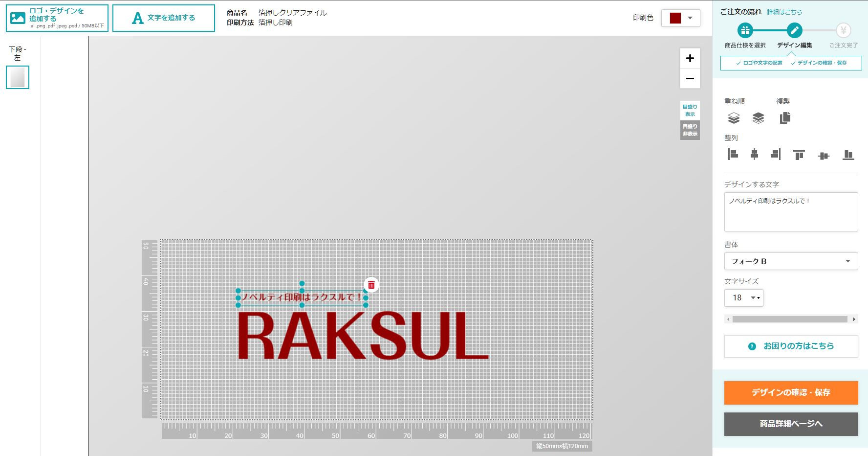Select the ロゴや文字の配置 sub-step

pyautogui.click(x=759, y=63)
